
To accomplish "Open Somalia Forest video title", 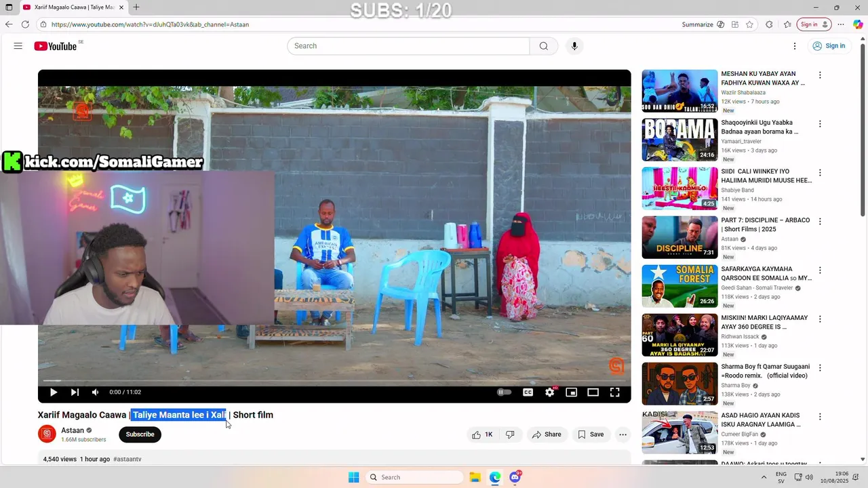I will pos(766,274).
